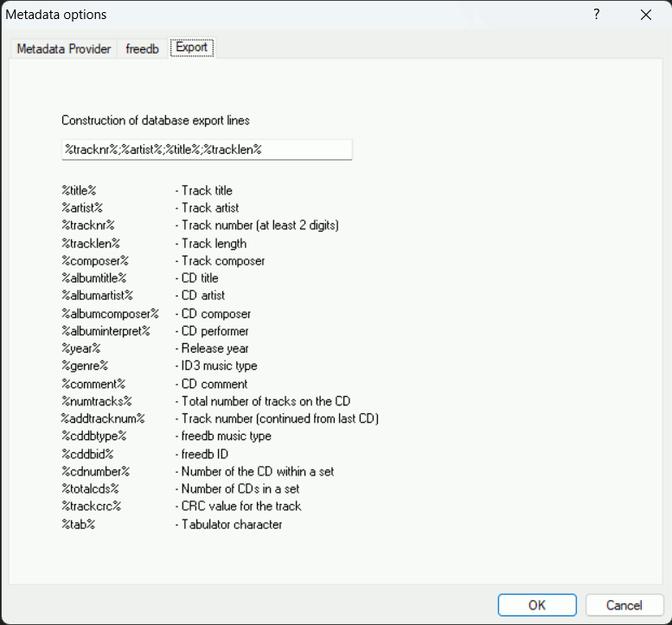Image resolution: width=672 pixels, height=625 pixels.
Task: Close the Metadata options dialog
Action: pos(645,15)
